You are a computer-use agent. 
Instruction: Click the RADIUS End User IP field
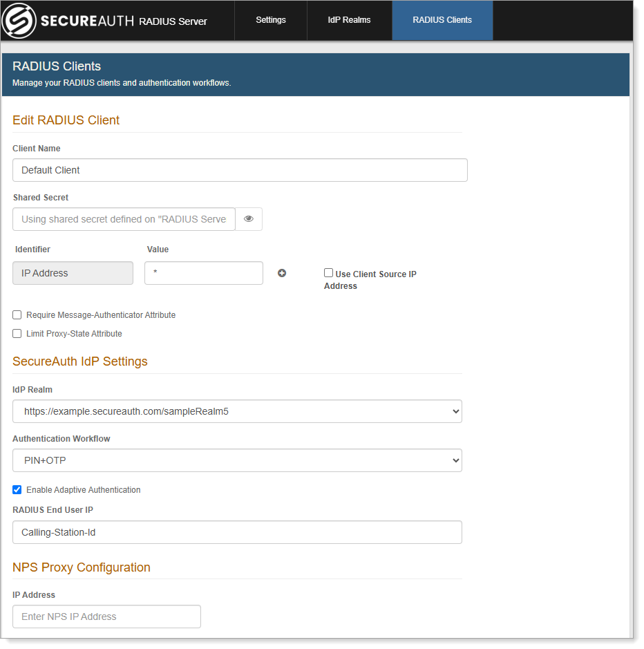coord(237,532)
